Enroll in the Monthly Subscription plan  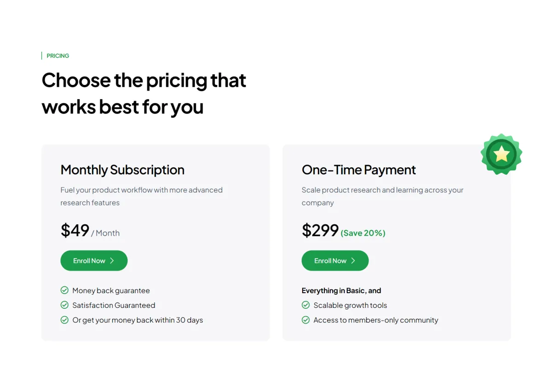click(x=94, y=261)
